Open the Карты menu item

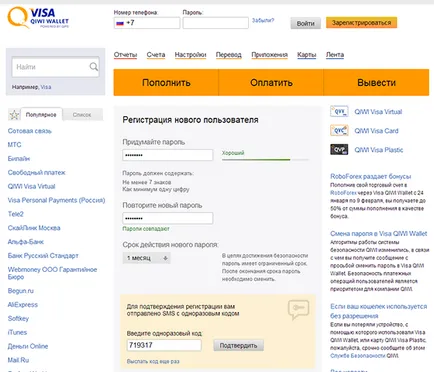(x=307, y=55)
